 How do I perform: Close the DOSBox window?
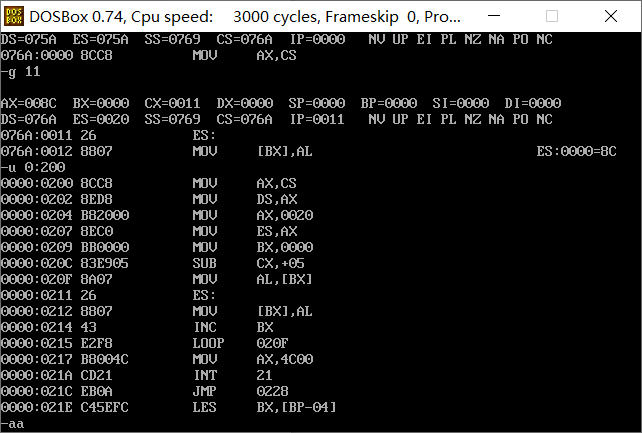[610, 16]
